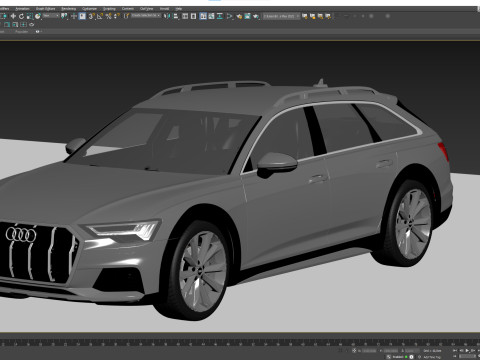This screenshot has height=360, width=480.
Task: Click the Y coordinate field
Action: click(x=391, y=351)
